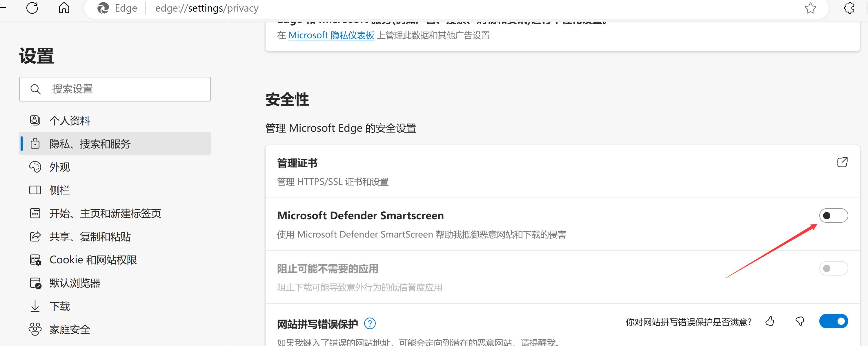868x346 pixels.
Task: Click the share icon for 共享、复制和粘贴
Action: pyautogui.click(x=35, y=236)
